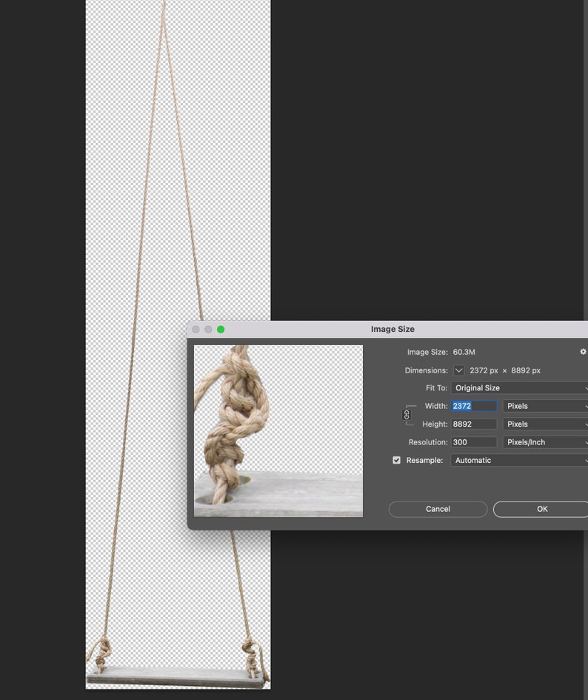Screen dimensions: 588x700
Task: Click the Cancel button
Action: pos(438,509)
